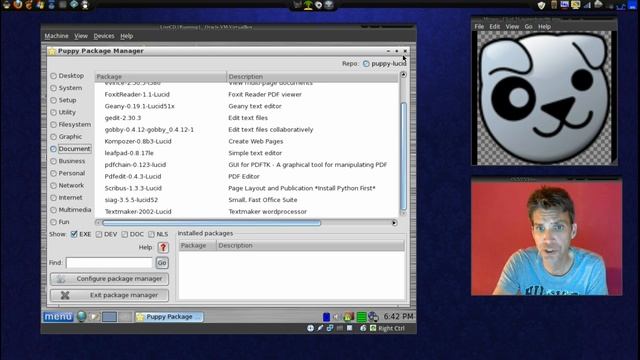Click the Package column header in package list
This screenshot has height=360, width=640.
160,77
